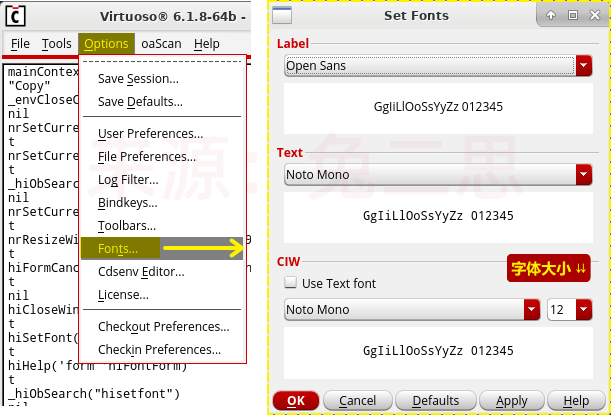
Task: Click the Set Fonts window menu icon
Action: coord(282,15)
